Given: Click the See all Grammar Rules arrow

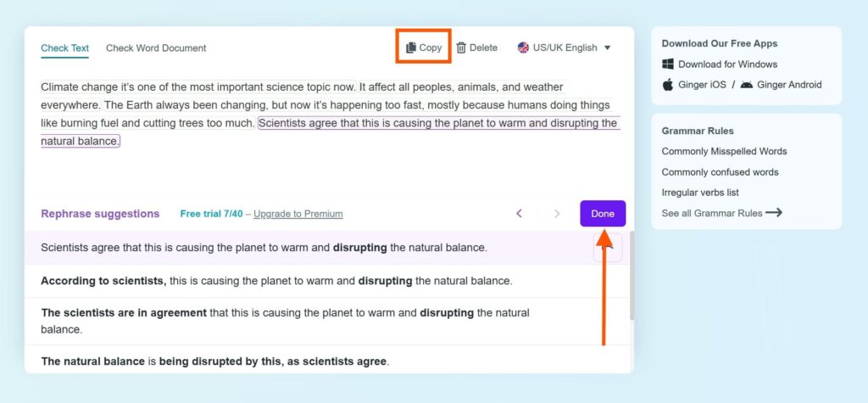Looking at the screenshot, I should click(774, 213).
